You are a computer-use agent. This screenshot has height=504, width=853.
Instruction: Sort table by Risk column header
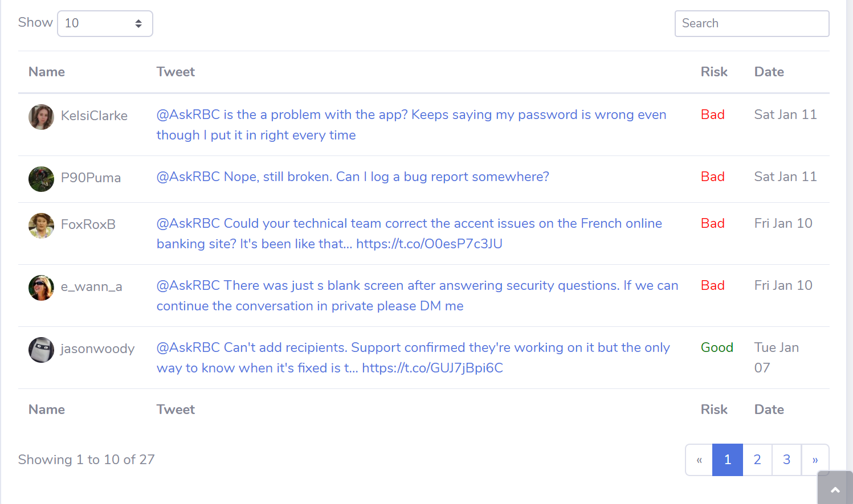pyautogui.click(x=713, y=72)
